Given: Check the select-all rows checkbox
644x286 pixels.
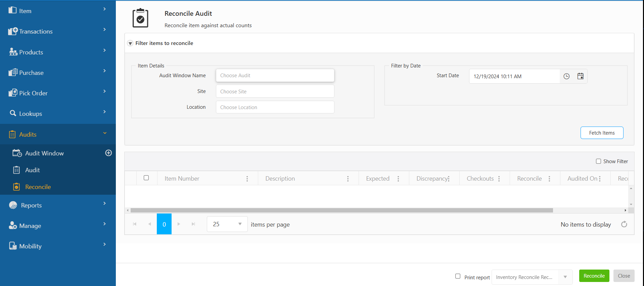Looking at the screenshot, I should (x=146, y=178).
